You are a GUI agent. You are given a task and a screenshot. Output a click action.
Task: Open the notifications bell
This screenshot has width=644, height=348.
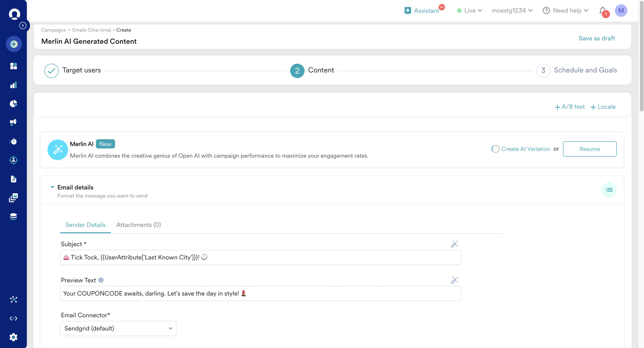click(x=603, y=11)
